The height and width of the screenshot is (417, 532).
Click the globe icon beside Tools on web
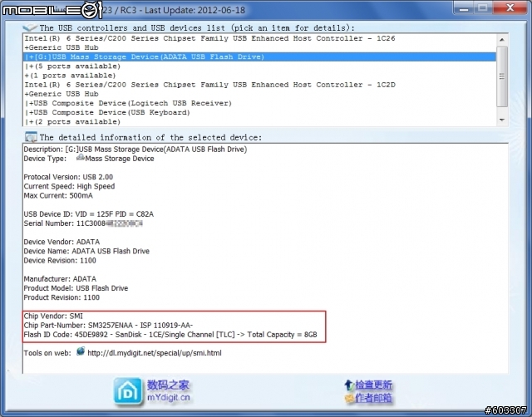[81, 351]
